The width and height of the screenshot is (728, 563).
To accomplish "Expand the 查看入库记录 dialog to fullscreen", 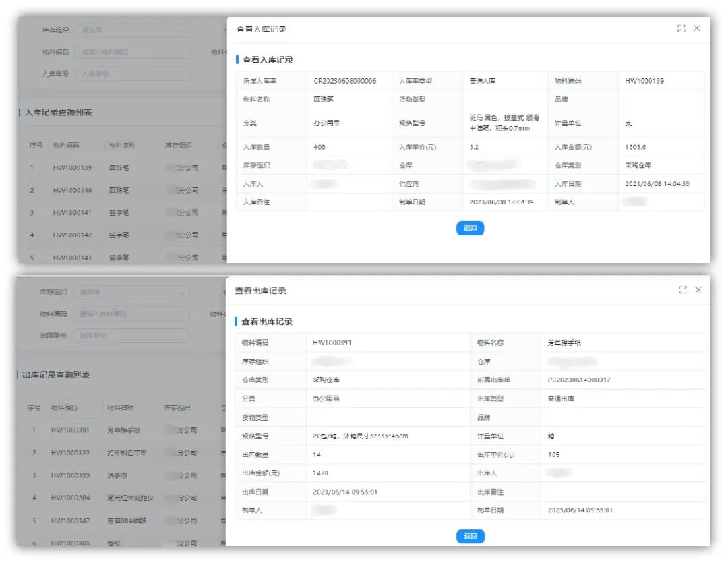I will tap(681, 29).
